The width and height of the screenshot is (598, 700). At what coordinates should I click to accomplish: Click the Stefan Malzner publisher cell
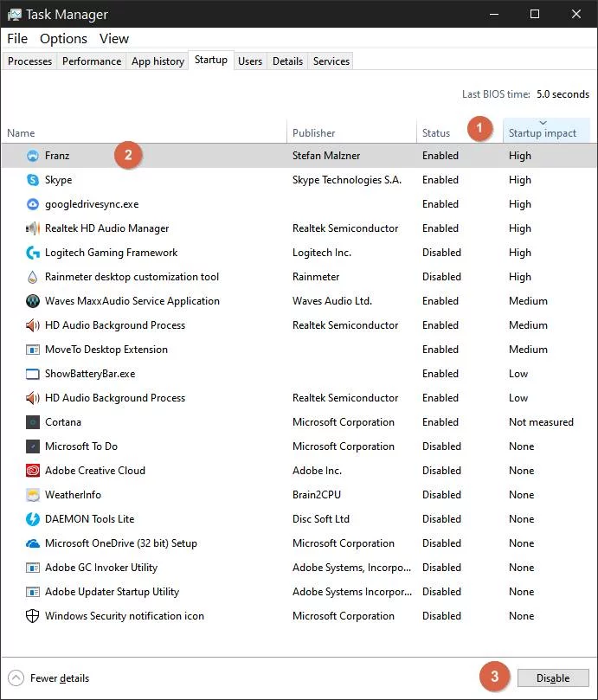[x=326, y=156]
